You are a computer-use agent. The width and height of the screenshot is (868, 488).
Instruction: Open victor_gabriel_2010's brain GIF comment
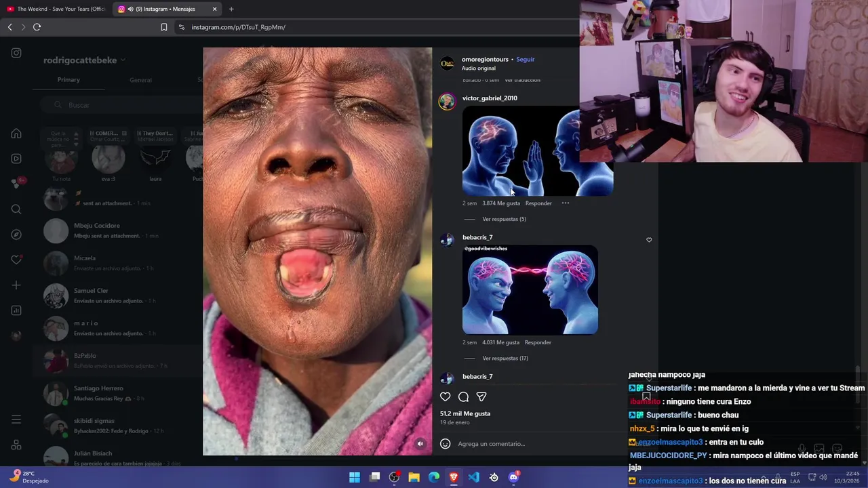click(538, 151)
